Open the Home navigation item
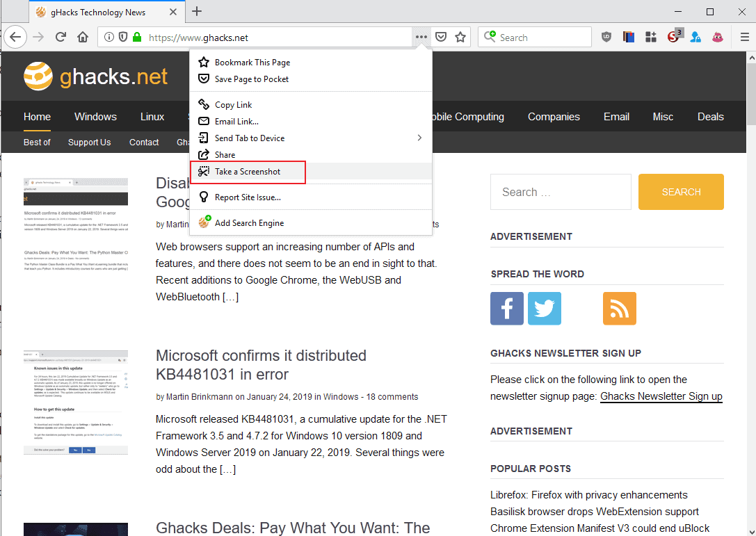 click(37, 117)
